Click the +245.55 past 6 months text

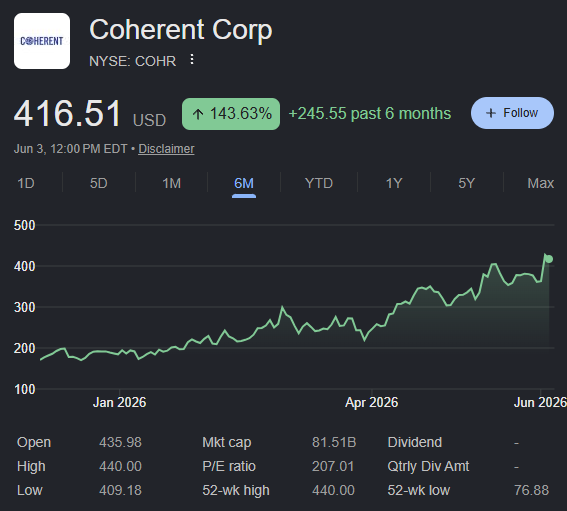(370, 114)
